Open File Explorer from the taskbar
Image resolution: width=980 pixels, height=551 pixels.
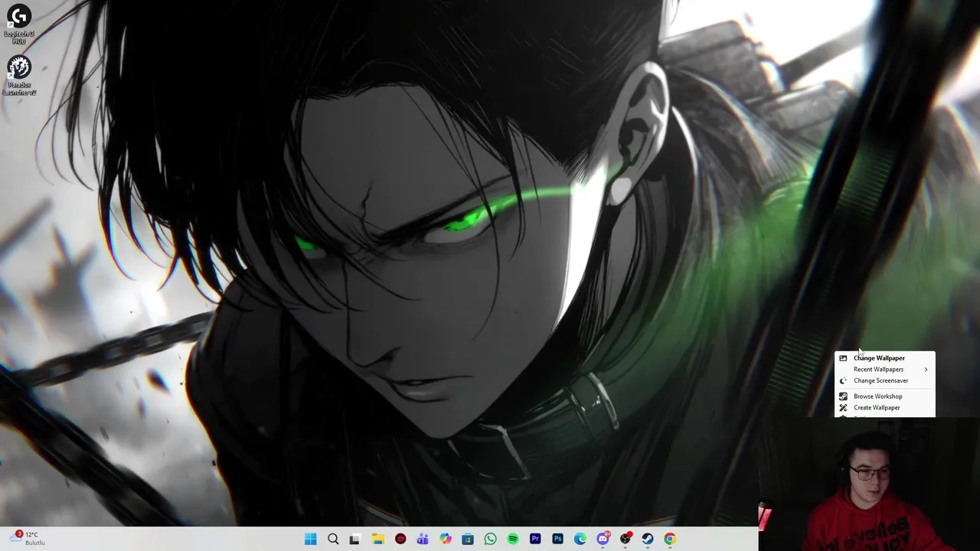(378, 539)
